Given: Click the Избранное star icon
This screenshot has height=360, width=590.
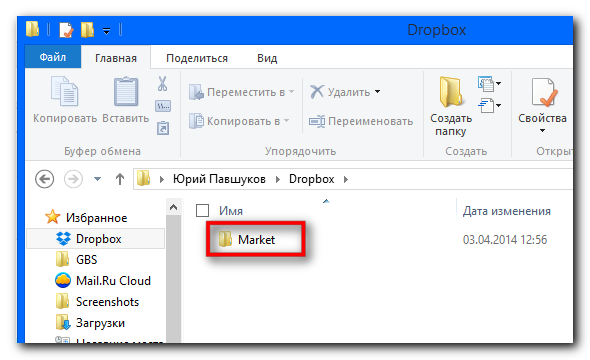Looking at the screenshot, I should (53, 217).
